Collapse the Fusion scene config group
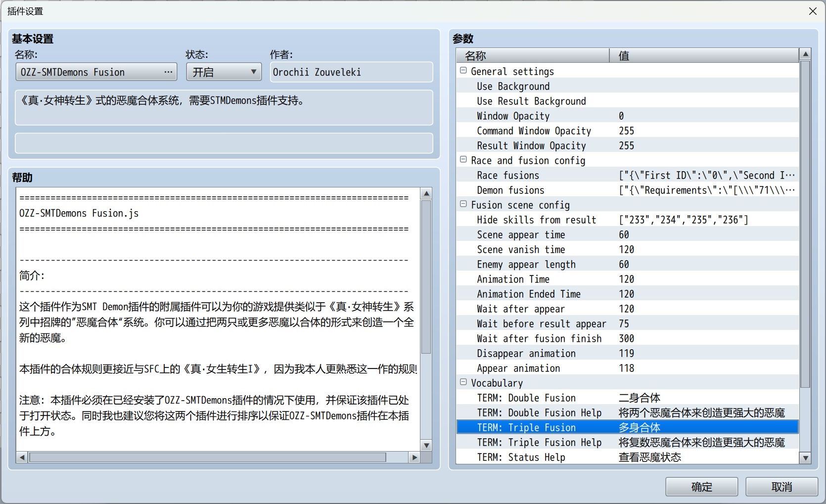The height and width of the screenshot is (504, 826). coord(463,204)
